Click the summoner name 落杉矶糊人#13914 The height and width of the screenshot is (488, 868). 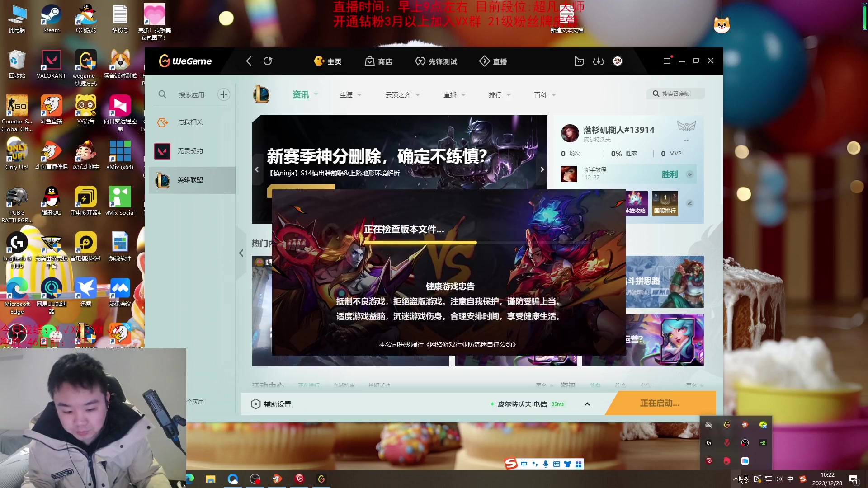coord(619,130)
